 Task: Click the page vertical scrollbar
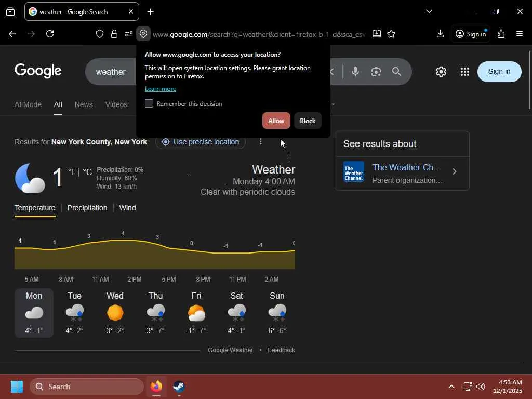click(x=529, y=80)
